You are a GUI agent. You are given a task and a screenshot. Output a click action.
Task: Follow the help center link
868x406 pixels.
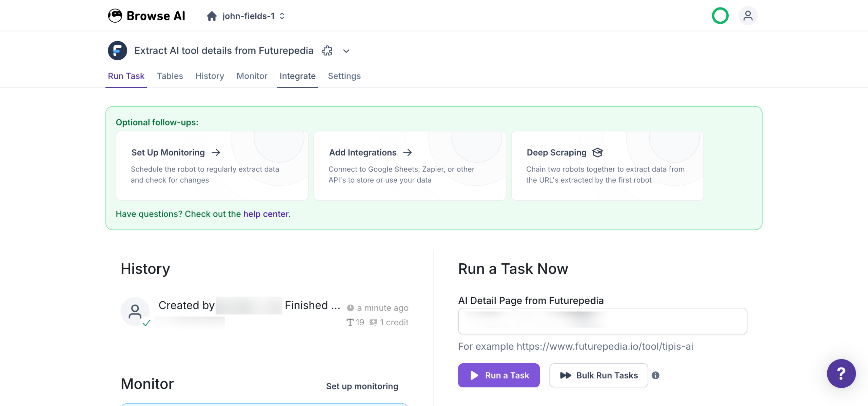tap(266, 214)
